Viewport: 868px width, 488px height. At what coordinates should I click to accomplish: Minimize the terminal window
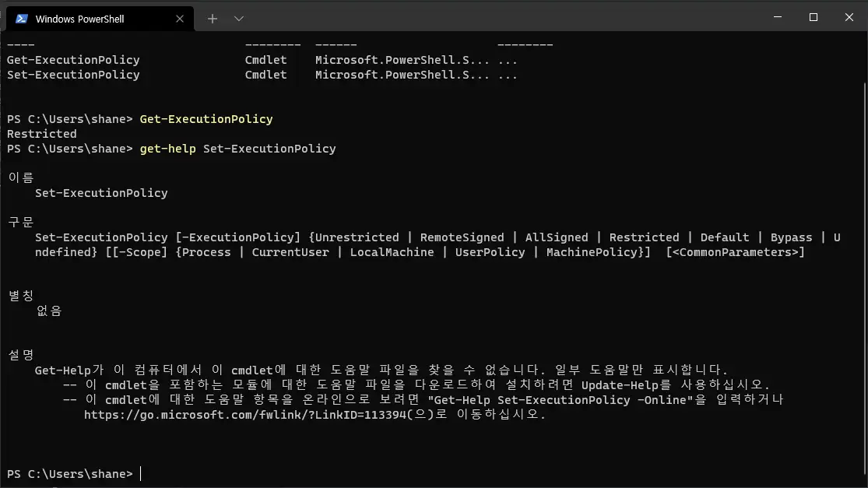[778, 17]
